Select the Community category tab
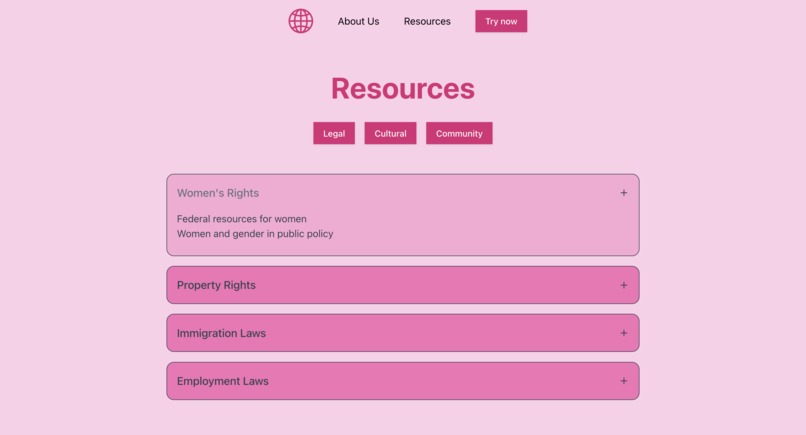806x435 pixels. click(459, 133)
